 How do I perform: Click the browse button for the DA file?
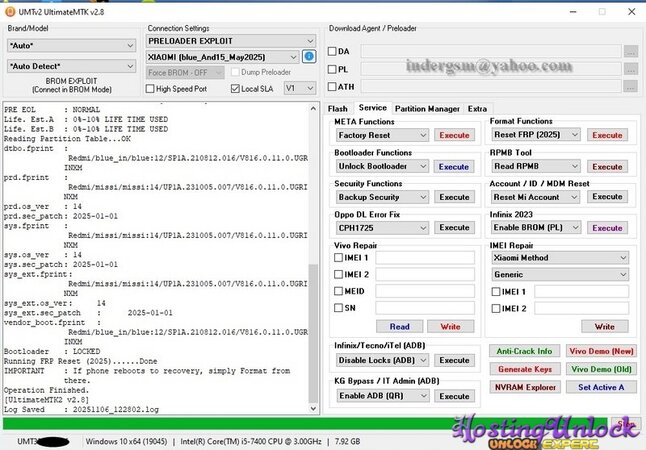629,52
